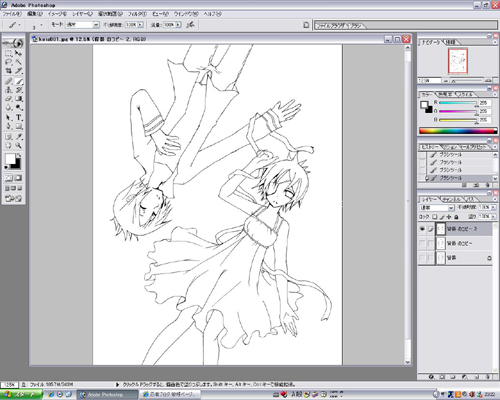Viewport: 500px width, 400px height.
Task: Click swap foreground and background colors arrow
Action: point(19,155)
